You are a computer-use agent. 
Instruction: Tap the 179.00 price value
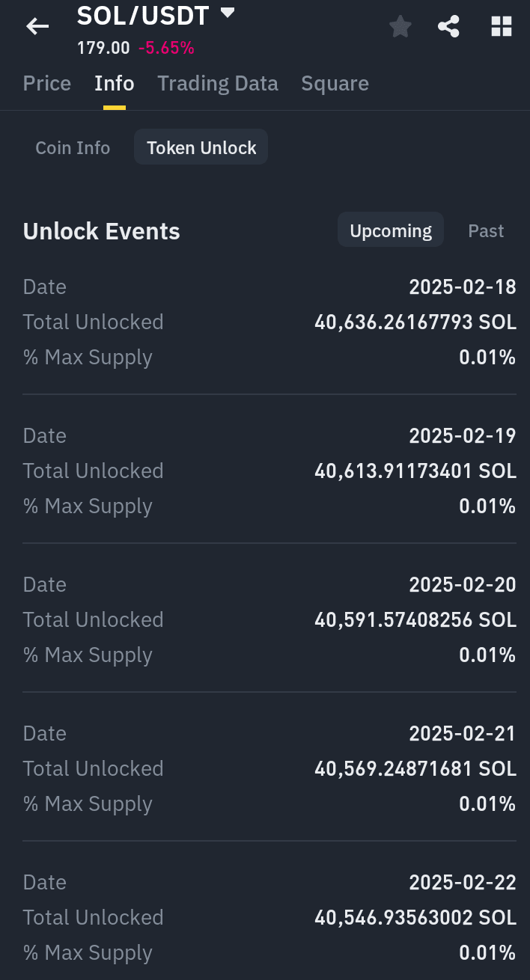pos(103,48)
